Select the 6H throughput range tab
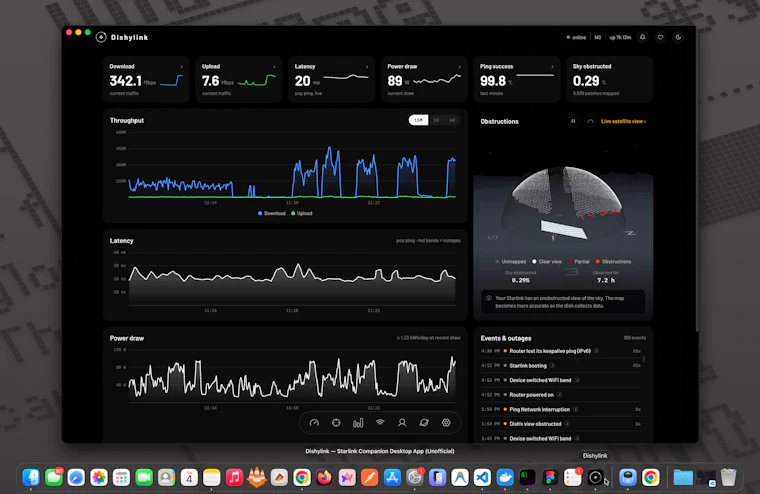 (x=452, y=120)
